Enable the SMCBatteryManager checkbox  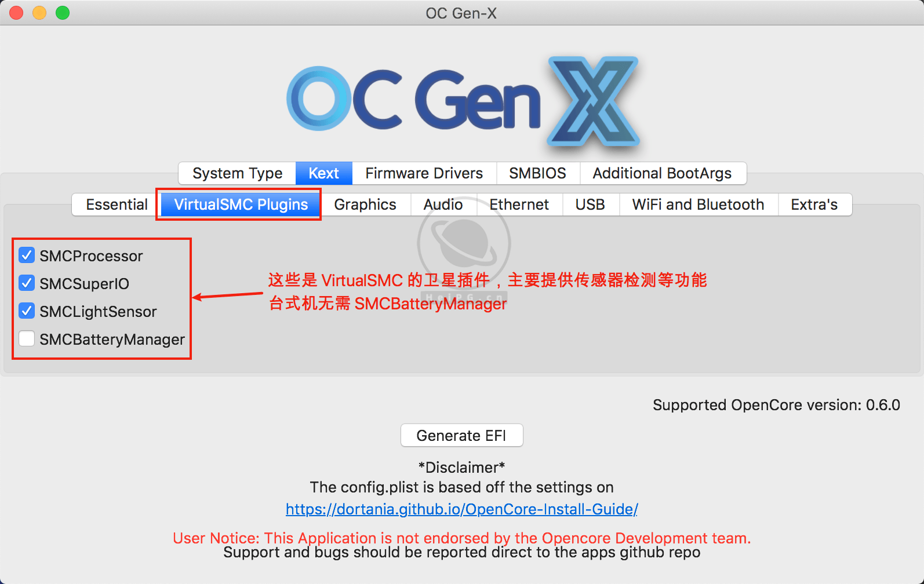(27, 339)
